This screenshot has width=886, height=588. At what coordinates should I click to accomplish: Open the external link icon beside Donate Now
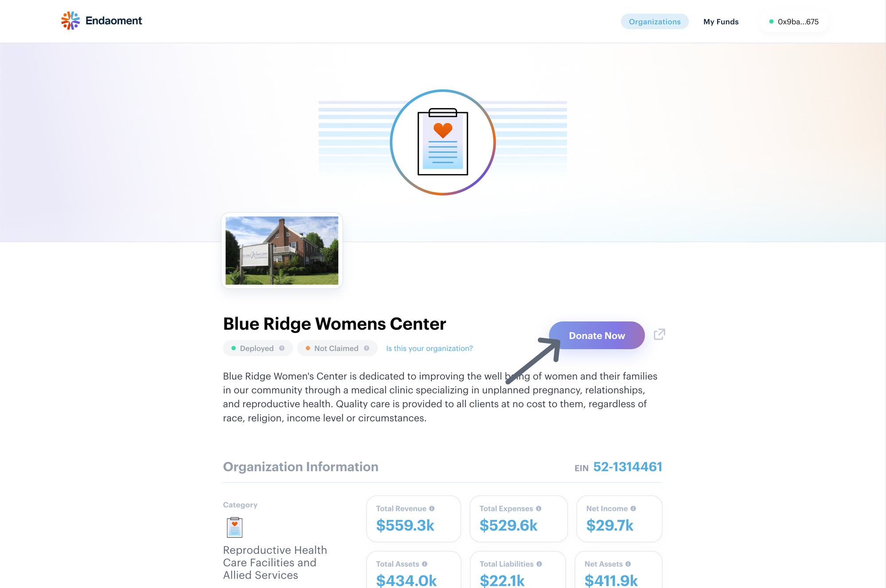click(x=659, y=334)
